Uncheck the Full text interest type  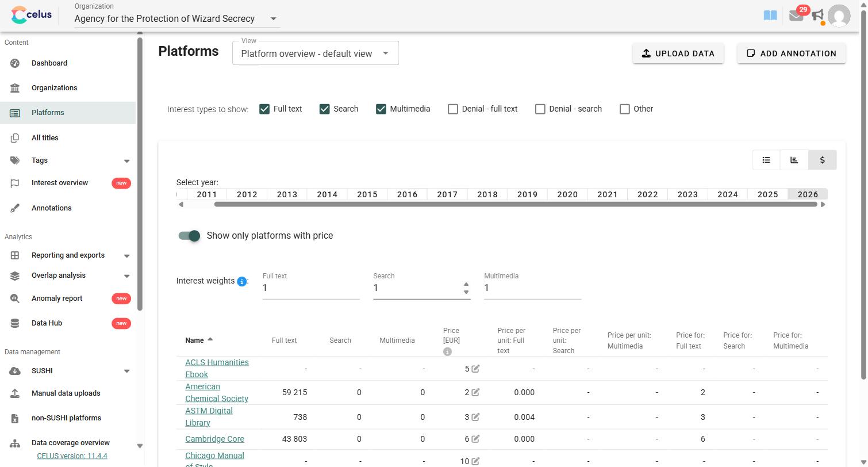tap(264, 109)
